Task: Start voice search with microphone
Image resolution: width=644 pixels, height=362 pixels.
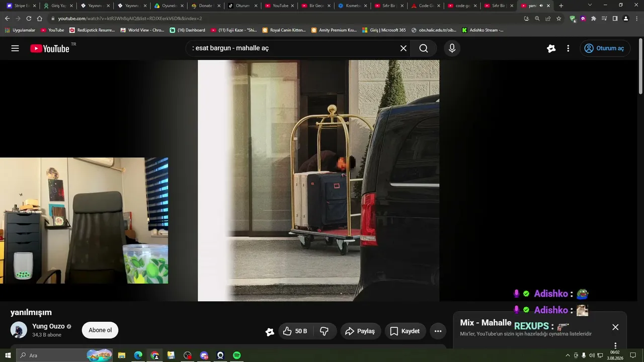Action: pyautogui.click(x=452, y=48)
